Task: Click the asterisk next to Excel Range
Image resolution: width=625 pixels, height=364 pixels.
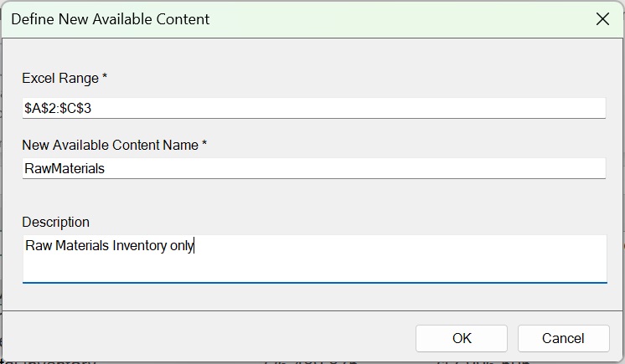Action: point(105,79)
